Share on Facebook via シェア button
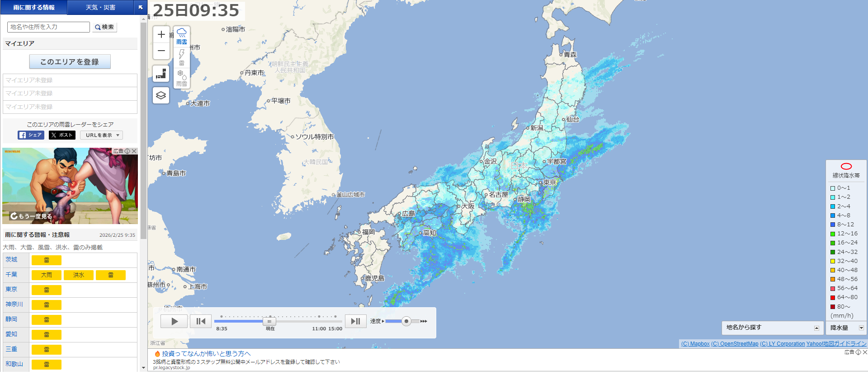 (x=31, y=135)
